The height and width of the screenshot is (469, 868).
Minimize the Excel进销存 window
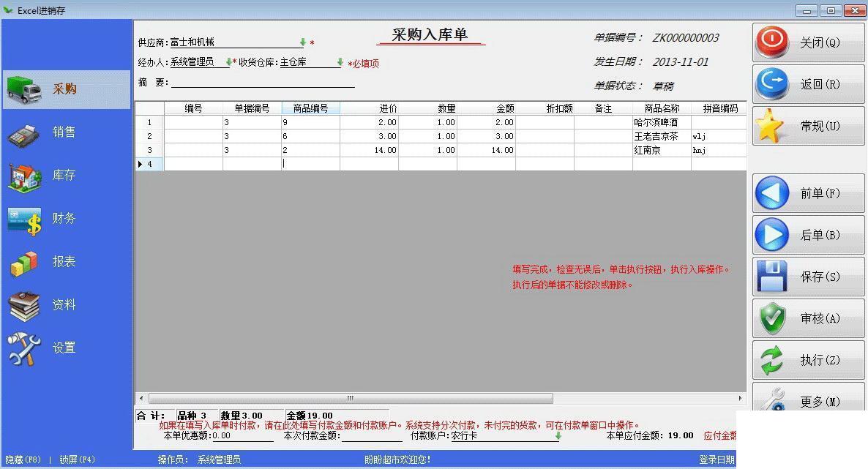[807, 10]
